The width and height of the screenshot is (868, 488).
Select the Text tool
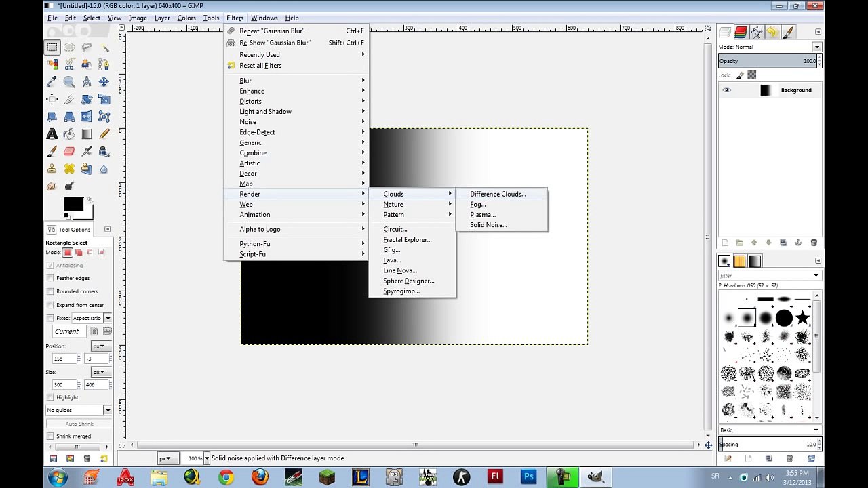click(52, 134)
